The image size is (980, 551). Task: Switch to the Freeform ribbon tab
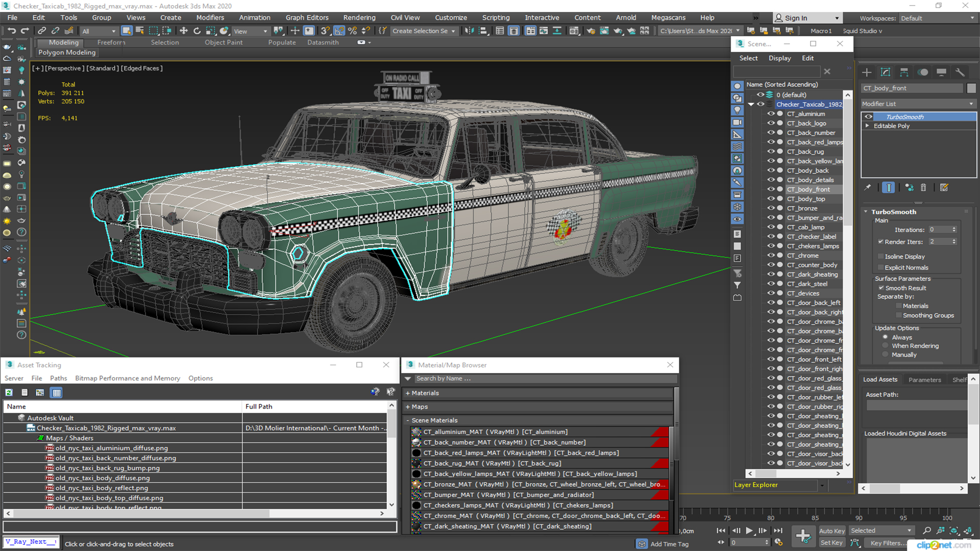[111, 42]
